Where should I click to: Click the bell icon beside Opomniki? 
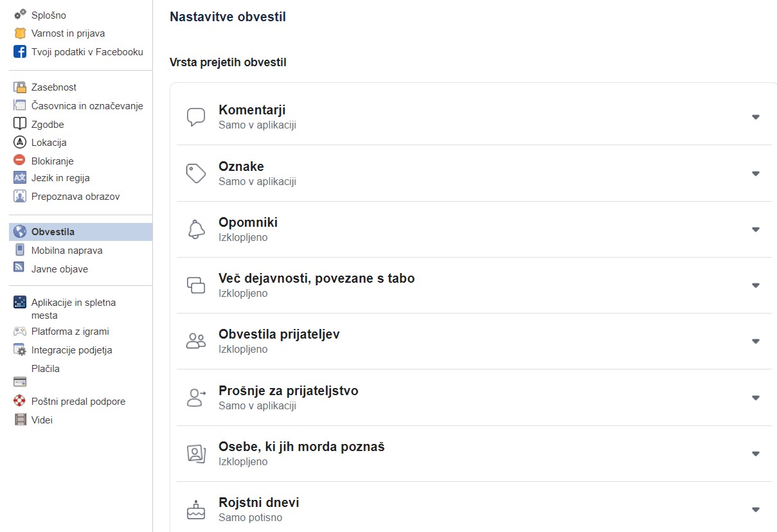(196, 229)
